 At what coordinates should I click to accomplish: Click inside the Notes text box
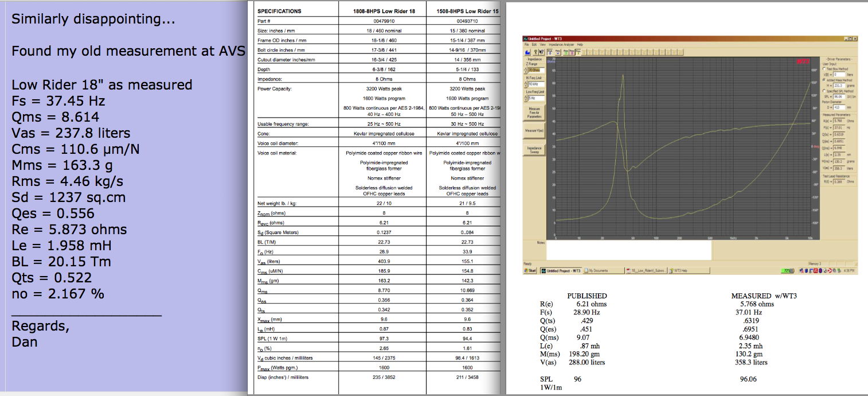628,250
